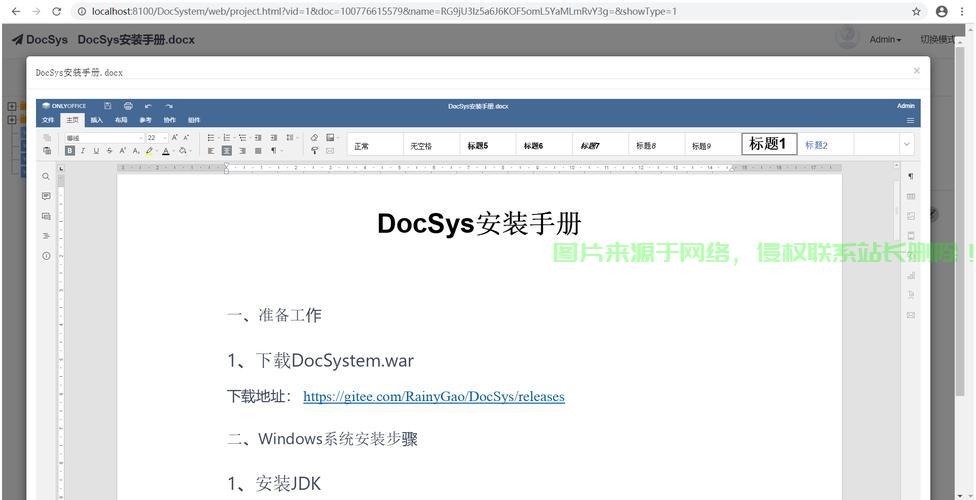
Task: Increase font size with the A up icon
Action: [175, 138]
